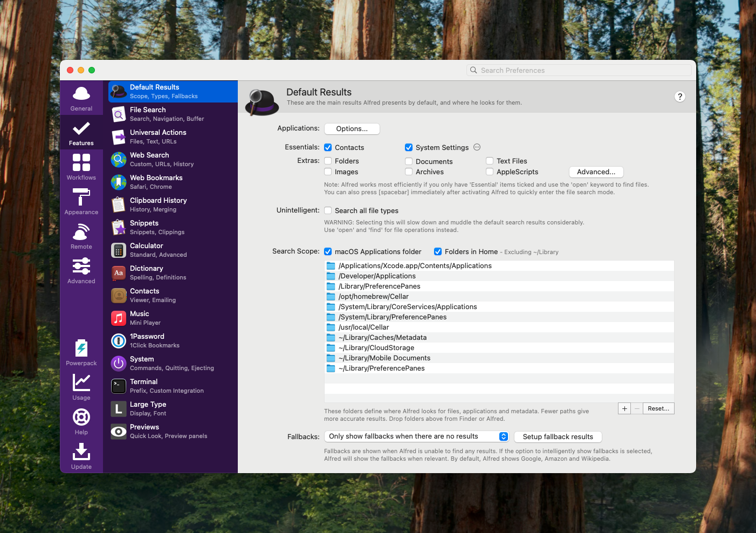Screen dimensions: 756x533
Task: Click the Usage chart icon
Action: (x=81, y=383)
